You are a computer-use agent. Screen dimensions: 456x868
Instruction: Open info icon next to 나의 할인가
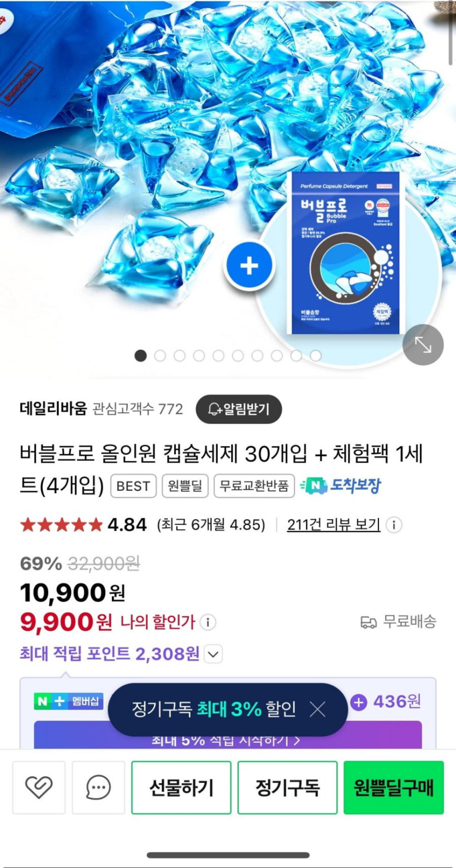(208, 622)
